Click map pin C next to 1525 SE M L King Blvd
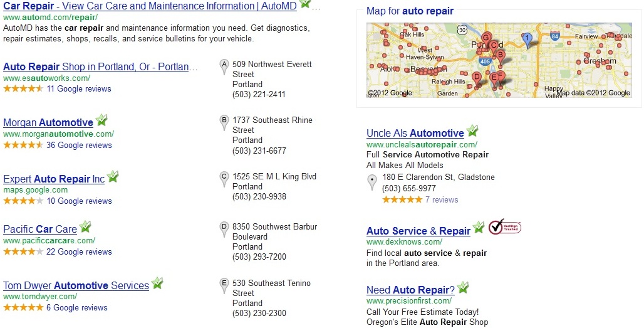Viewport: 644px width, 328px height. (x=224, y=179)
